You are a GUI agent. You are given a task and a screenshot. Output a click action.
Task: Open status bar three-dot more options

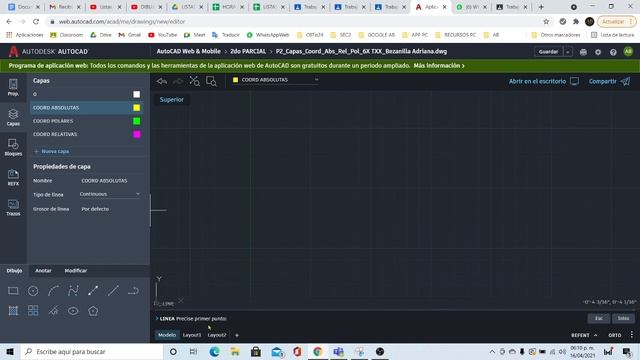632,335
